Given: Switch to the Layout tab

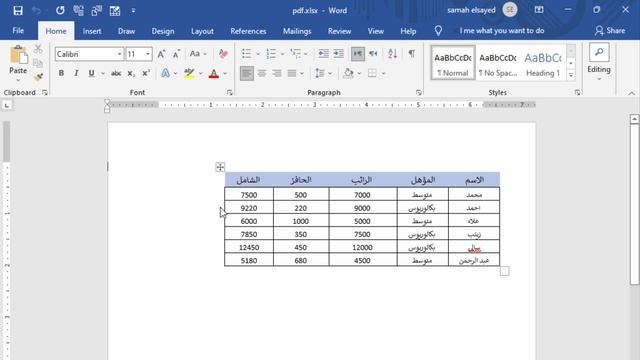Looking at the screenshot, I should coord(202,31).
